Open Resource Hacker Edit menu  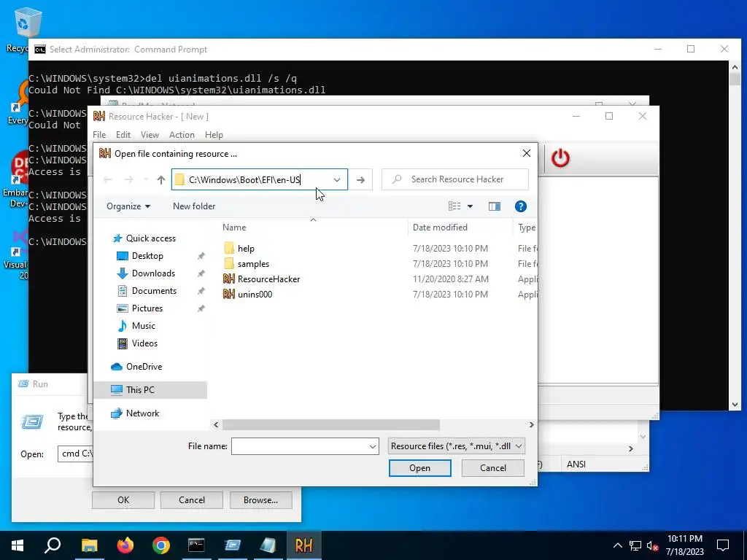(123, 135)
